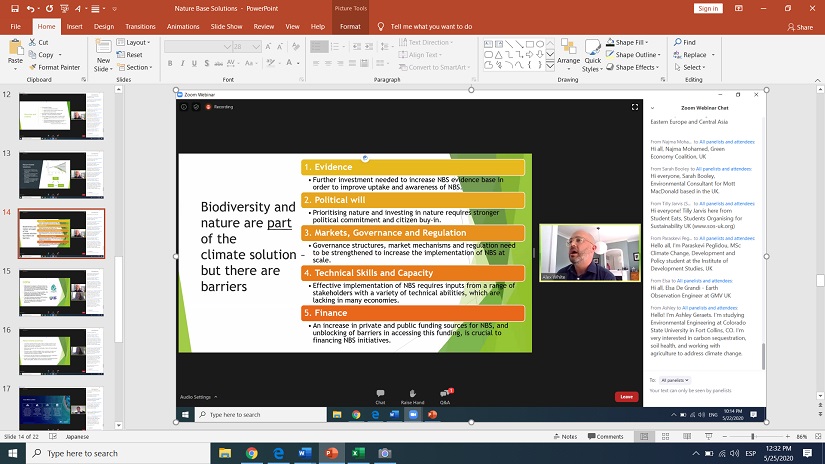Click the Share button

tap(800, 27)
